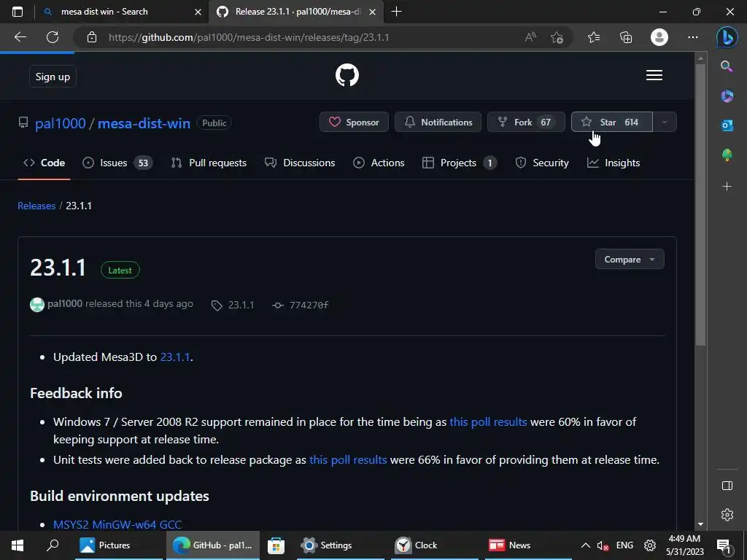The image size is (747, 560).
Task: Open Edge Settings and more menu
Action: point(693,37)
